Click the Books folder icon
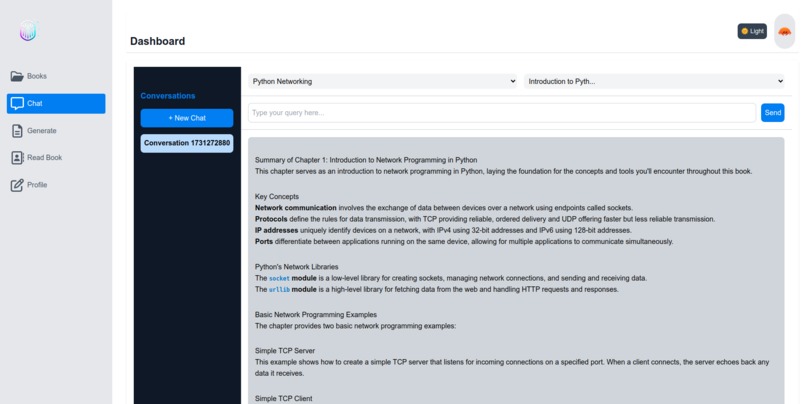806x404 pixels. tap(17, 76)
